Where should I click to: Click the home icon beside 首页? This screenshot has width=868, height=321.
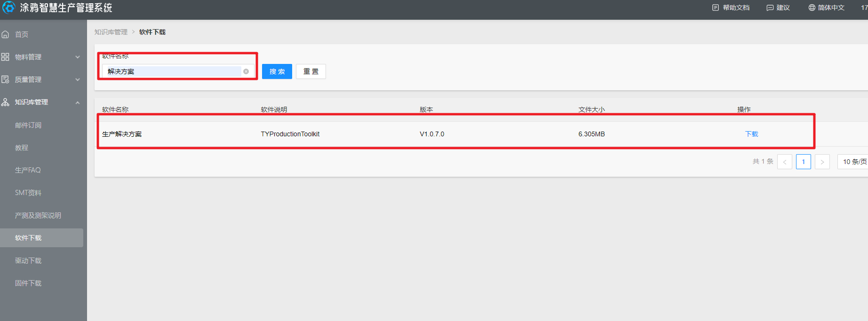[5, 34]
